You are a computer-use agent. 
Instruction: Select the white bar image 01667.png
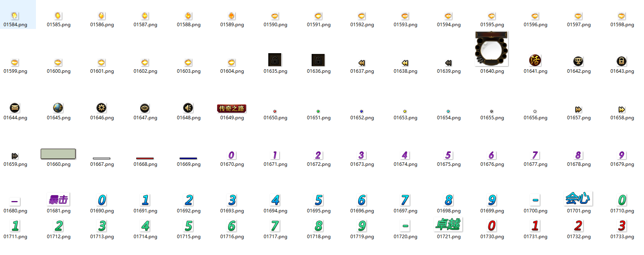(102, 158)
